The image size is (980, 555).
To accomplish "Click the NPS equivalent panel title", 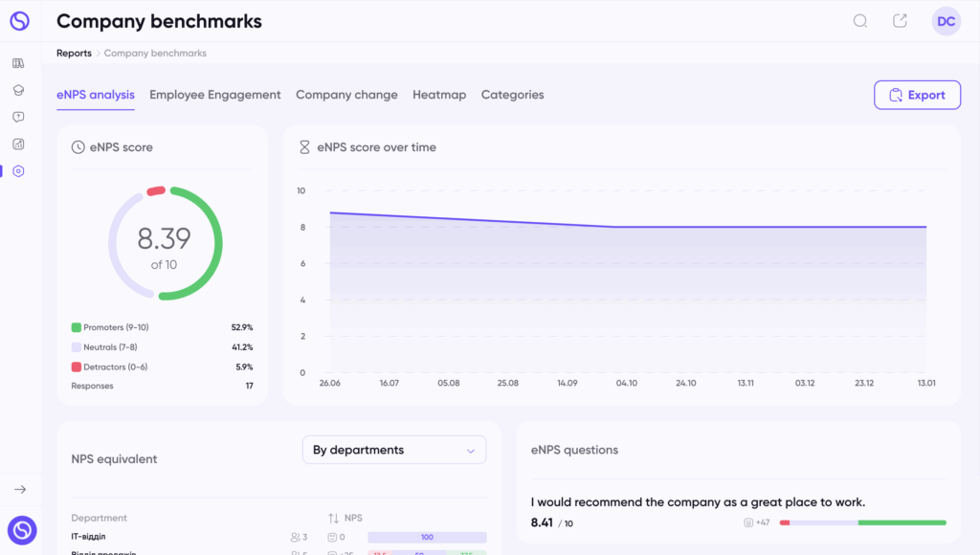I will tap(115, 458).
